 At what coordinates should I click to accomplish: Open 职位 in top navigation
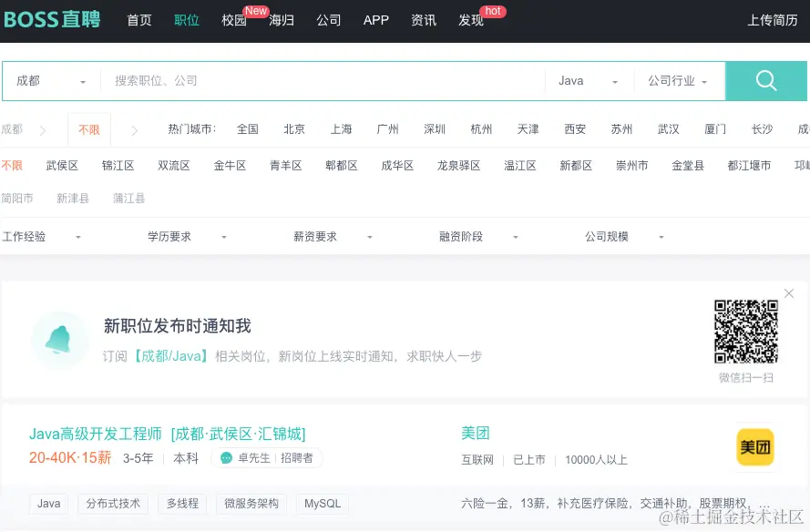point(187,20)
